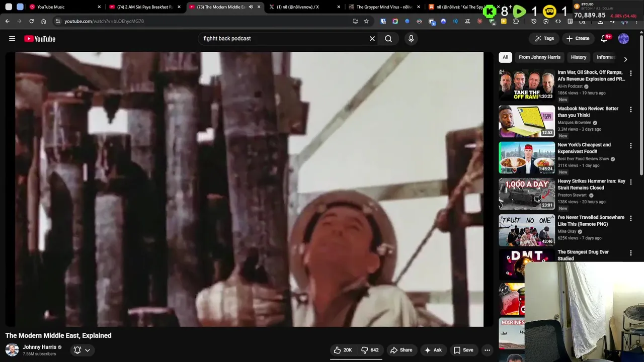Toggle subscription notification bell for Johnny Harris

(x=77, y=350)
